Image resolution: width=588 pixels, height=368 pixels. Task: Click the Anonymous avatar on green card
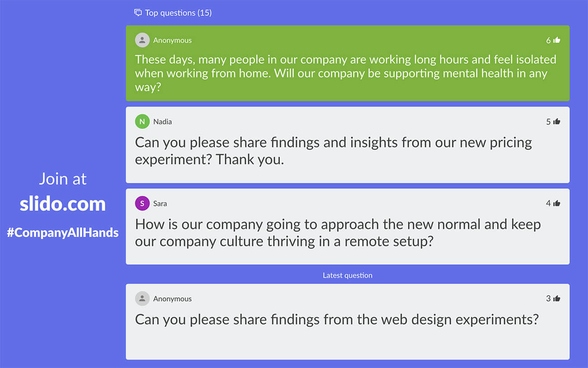coord(142,40)
